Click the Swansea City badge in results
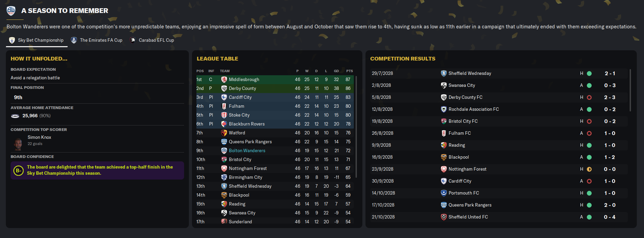This screenshot has height=238, width=644. tap(444, 85)
